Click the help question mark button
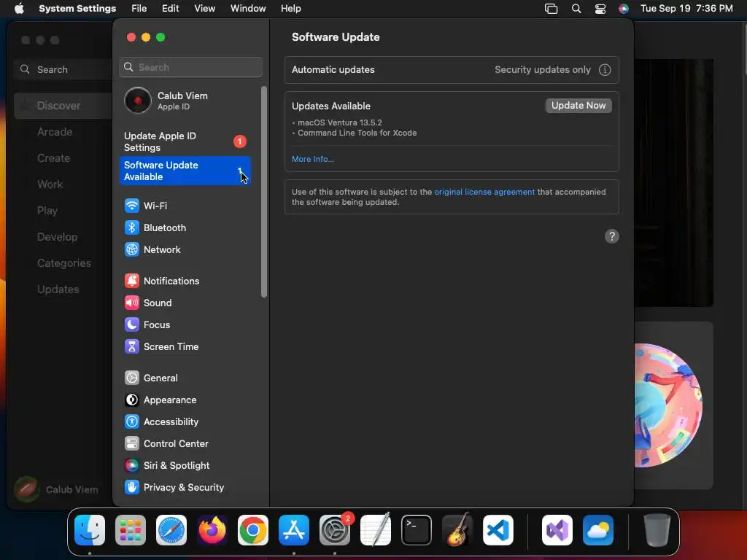 click(612, 236)
